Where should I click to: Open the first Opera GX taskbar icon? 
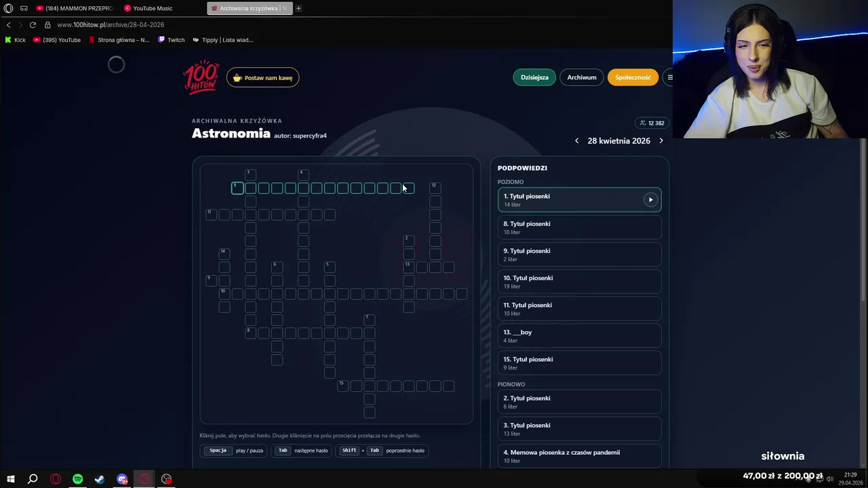(x=55, y=479)
